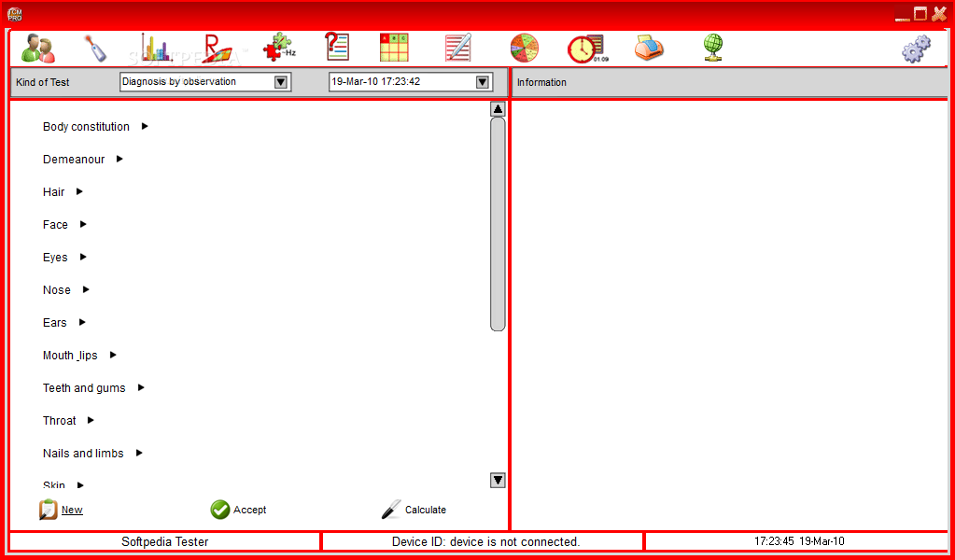
Task: Select the Demeanour text
Action: tap(74, 160)
